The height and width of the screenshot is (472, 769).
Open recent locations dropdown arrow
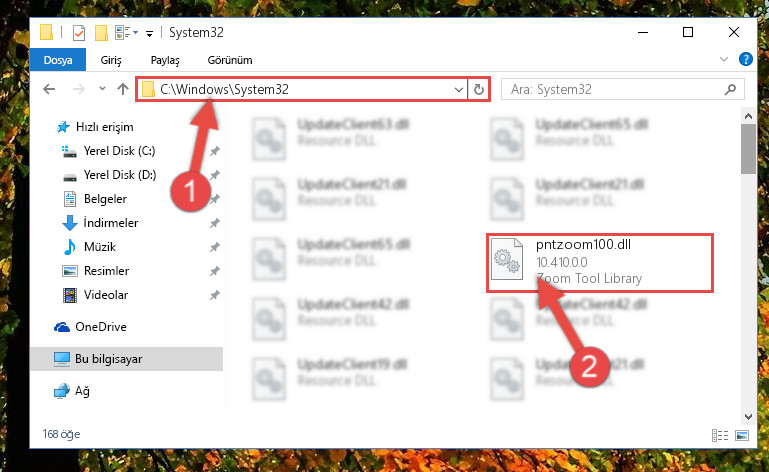pos(102,89)
